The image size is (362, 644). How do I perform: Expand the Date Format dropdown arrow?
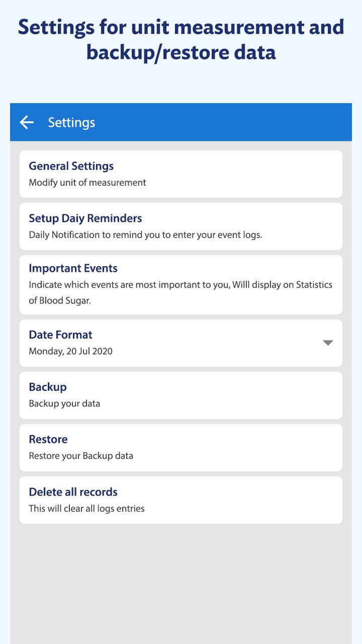tap(328, 343)
